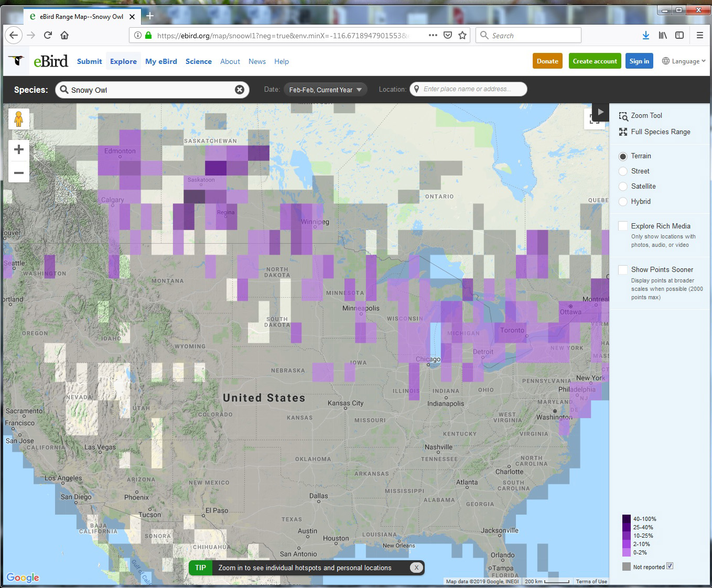Click the Street View pegman icon
712x588 pixels.
pyautogui.click(x=19, y=119)
